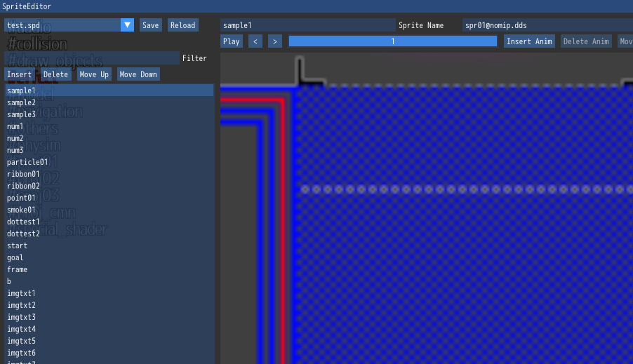Screen dimensions: 633x364
Task: Select goal in the sprite list
Action: pos(109,257)
